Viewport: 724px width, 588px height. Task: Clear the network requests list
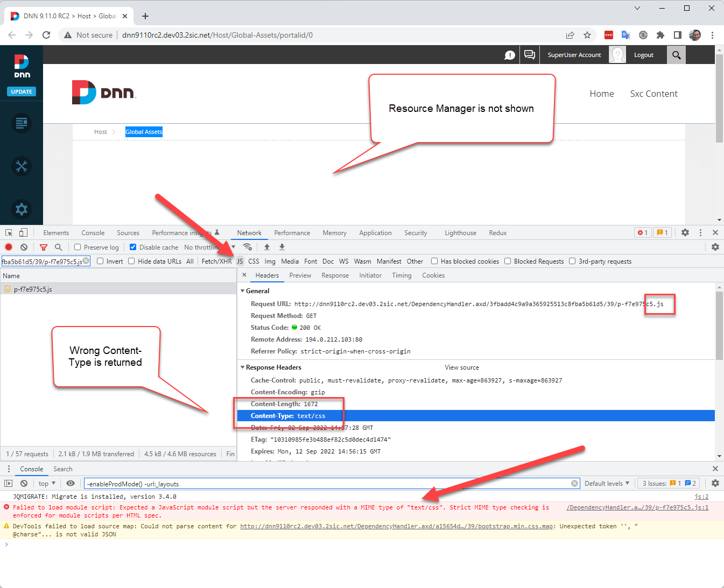click(23, 247)
